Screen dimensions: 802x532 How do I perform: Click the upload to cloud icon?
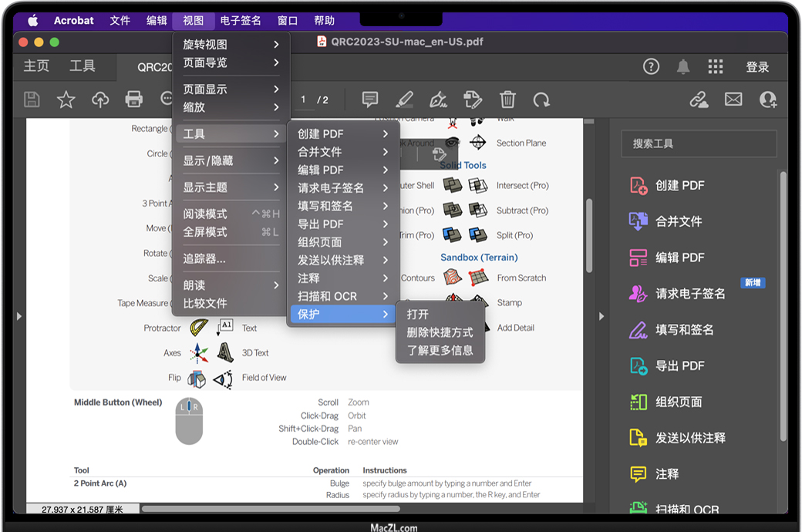pyautogui.click(x=100, y=99)
